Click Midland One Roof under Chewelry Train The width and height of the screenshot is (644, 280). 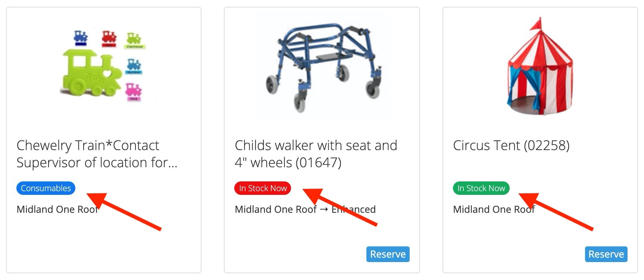(x=57, y=209)
